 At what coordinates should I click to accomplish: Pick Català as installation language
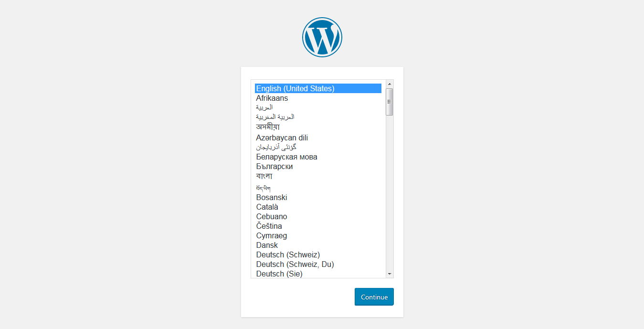point(267,207)
